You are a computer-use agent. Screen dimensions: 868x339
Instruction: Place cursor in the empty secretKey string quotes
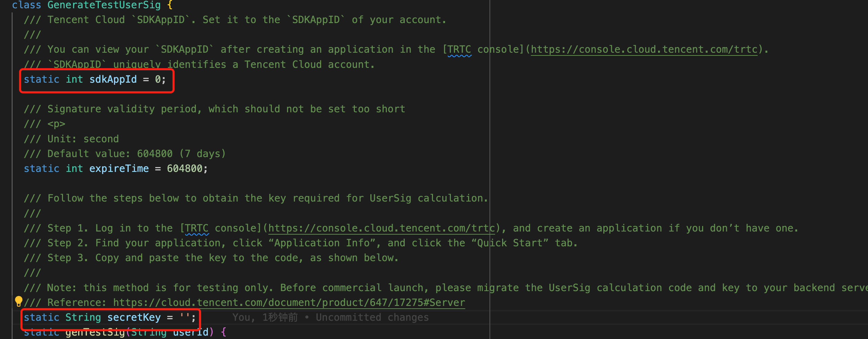185,318
